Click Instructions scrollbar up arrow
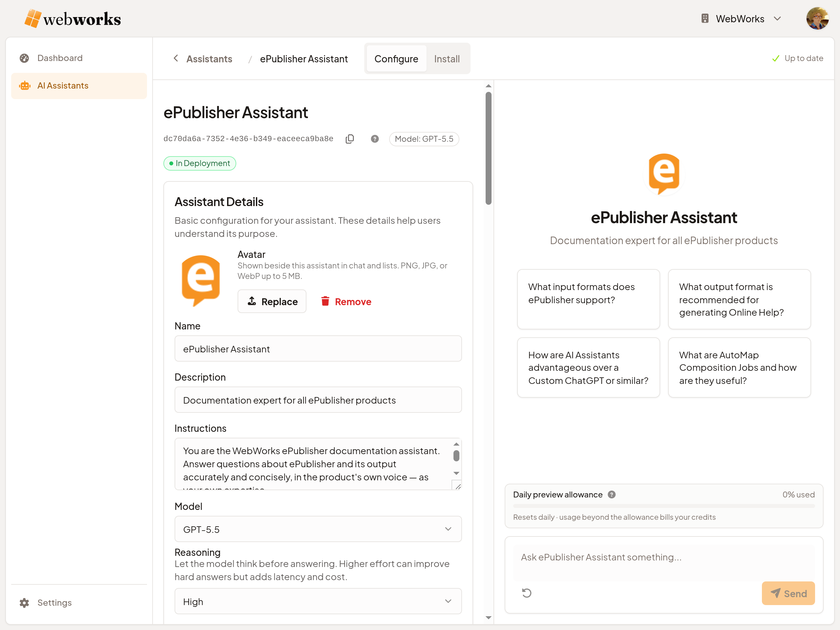840x630 pixels. pos(456,444)
